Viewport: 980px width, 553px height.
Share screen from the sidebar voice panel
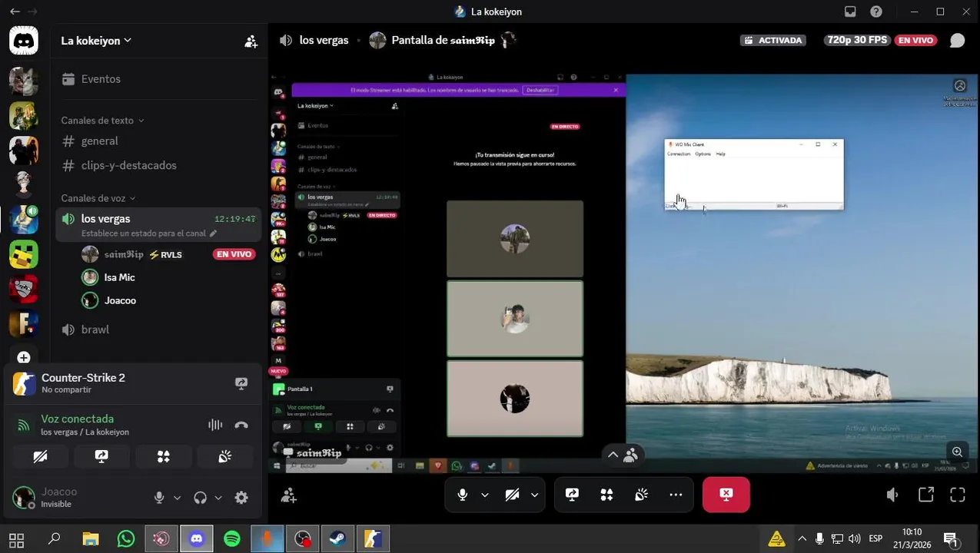pos(101,457)
